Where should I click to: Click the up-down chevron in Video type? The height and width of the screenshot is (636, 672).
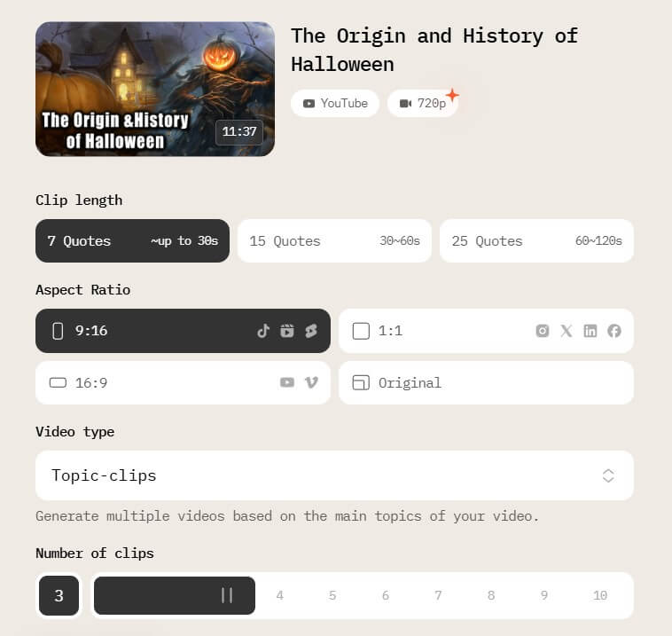(x=608, y=475)
